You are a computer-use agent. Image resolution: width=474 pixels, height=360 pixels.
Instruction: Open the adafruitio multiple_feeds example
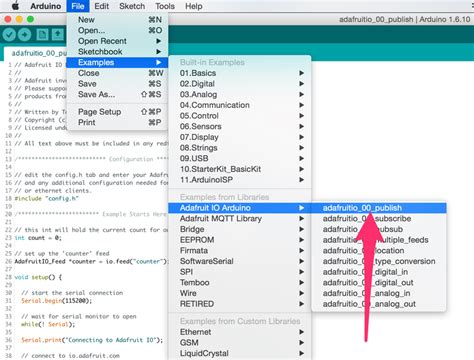click(379, 240)
